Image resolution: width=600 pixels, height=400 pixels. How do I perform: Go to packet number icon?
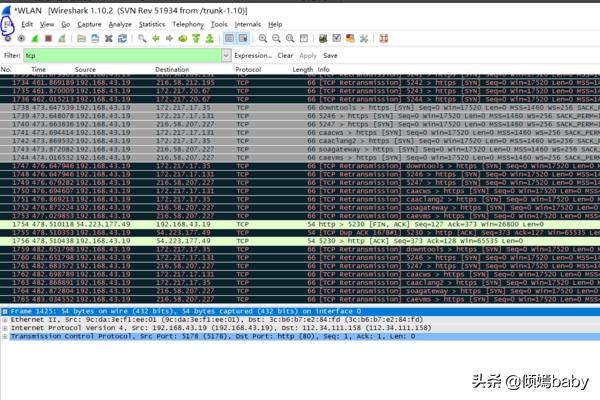pos(183,38)
